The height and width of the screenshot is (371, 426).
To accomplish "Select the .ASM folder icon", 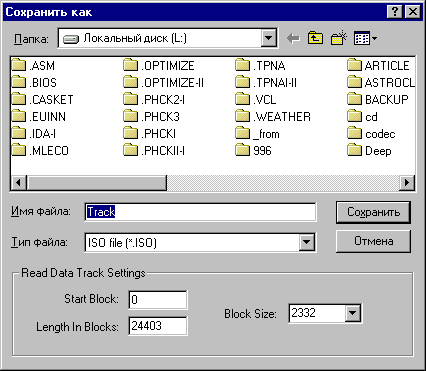I will [x=18, y=65].
